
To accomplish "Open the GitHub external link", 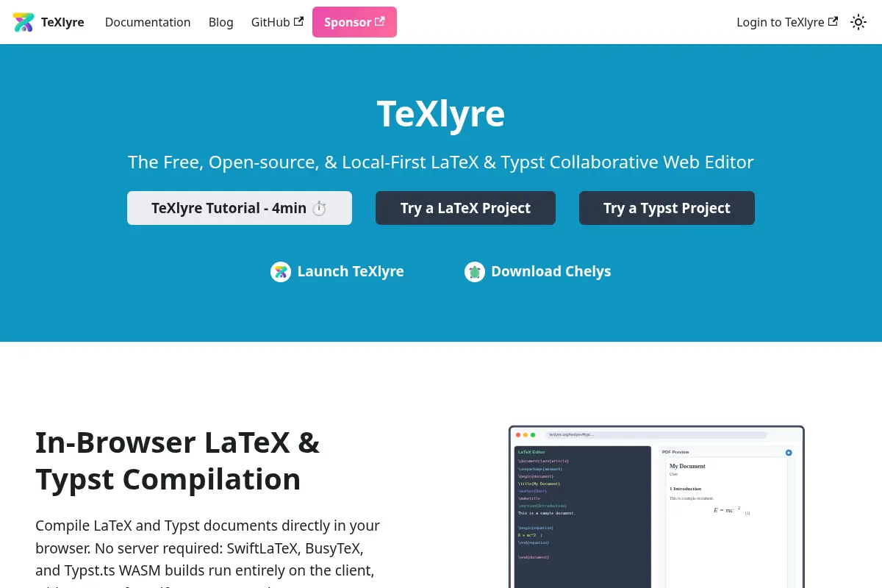I will 277,22.
